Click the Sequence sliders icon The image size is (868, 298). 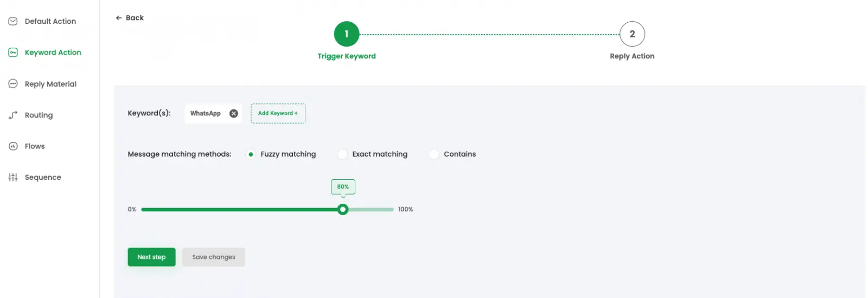13,177
